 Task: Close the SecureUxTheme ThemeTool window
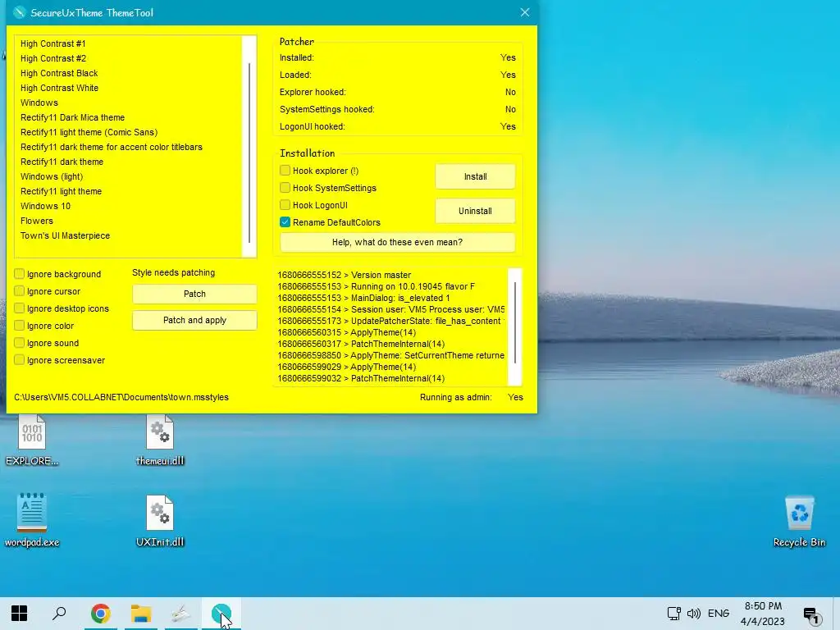[525, 12]
